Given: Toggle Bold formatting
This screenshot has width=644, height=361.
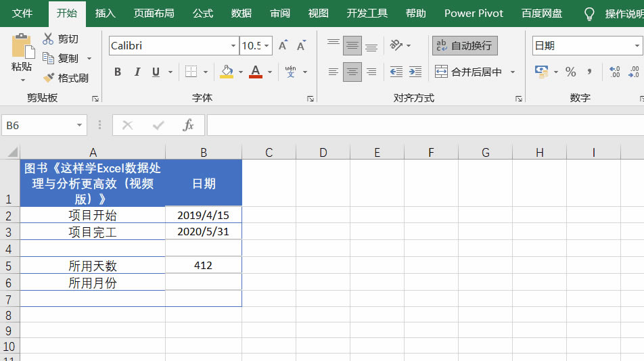Looking at the screenshot, I should pos(118,72).
